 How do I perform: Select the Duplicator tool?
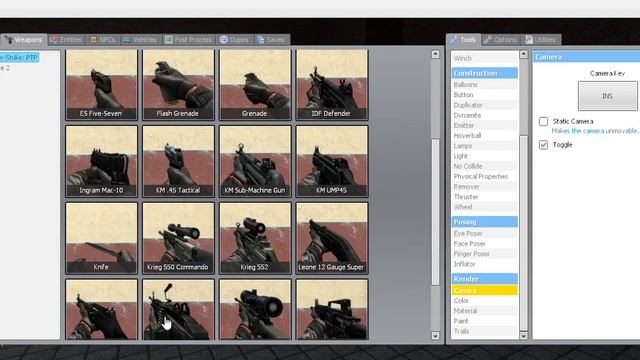click(484, 105)
